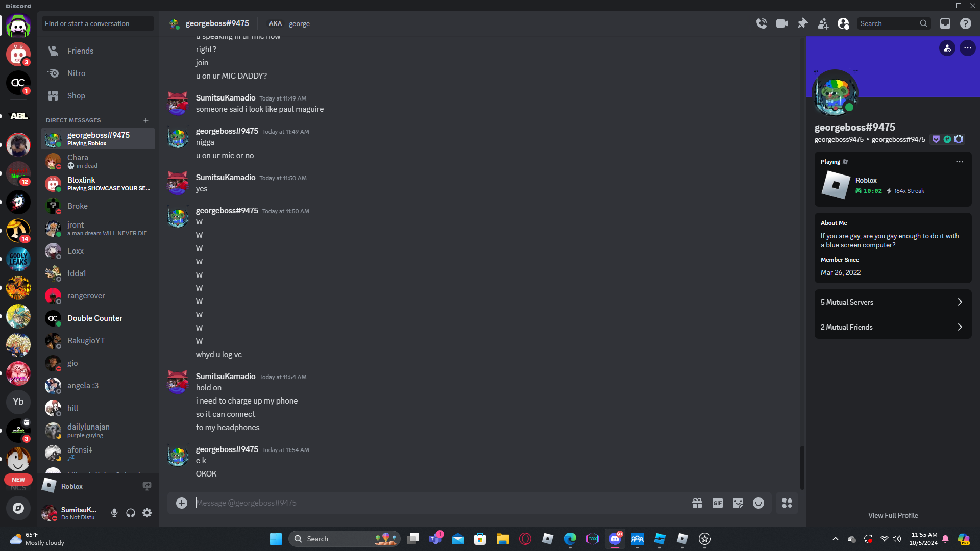The width and height of the screenshot is (980, 551).
Task: Add friends to this DM
Action: (x=823, y=23)
